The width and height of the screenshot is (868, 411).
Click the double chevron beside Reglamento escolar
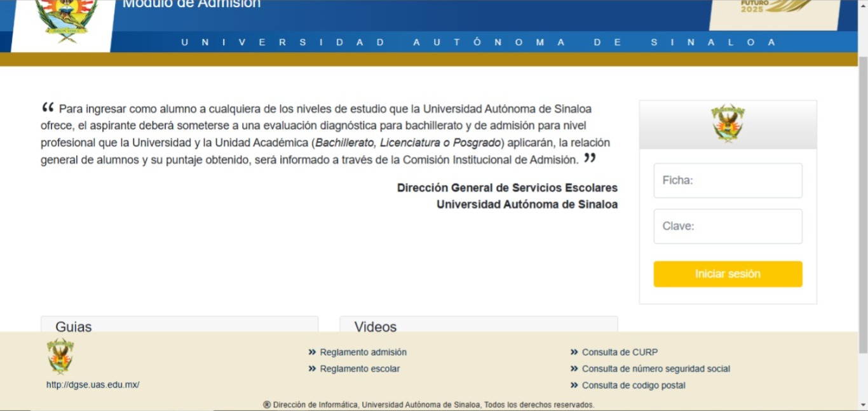coord(312,368)
